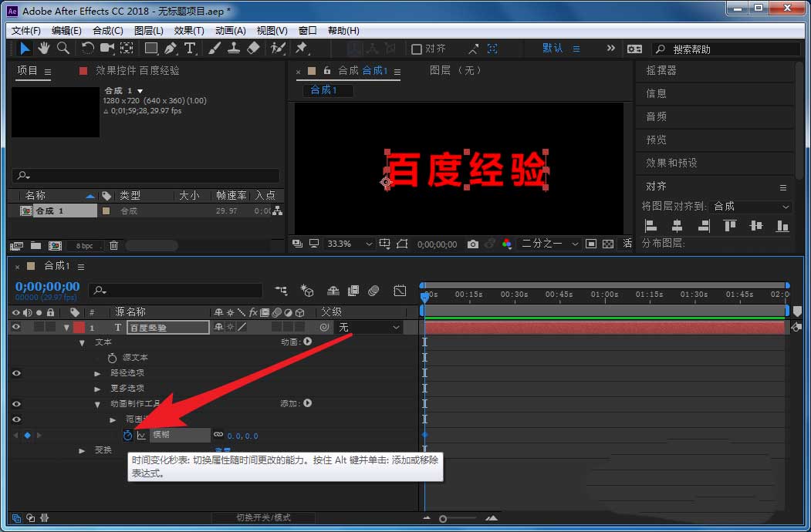Select the Pen tool in the toolbar
Image resolution: width=811 pixels, height=532 pixels.
coord(171,48)
